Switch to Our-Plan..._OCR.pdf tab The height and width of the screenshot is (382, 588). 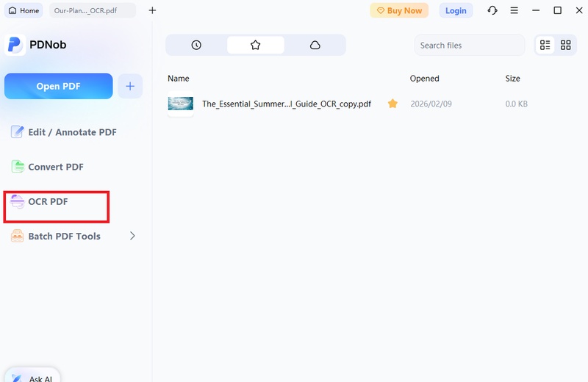pyautogui.click(x=93, y=10)
